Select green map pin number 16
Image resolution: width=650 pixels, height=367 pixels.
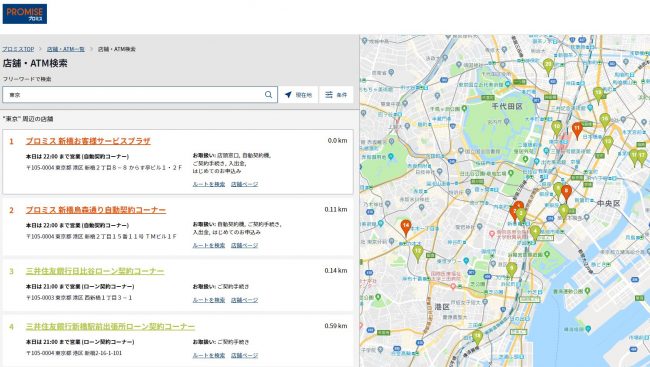605,121
